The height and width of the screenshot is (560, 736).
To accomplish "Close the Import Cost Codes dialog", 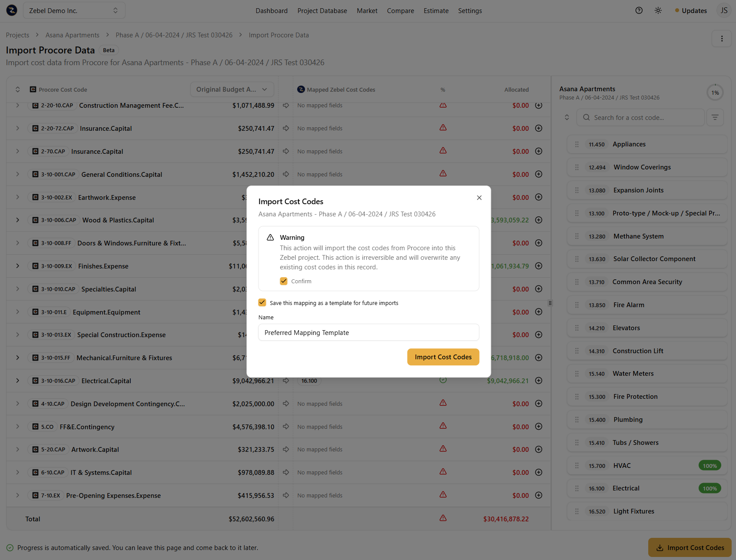I will 479,198.
